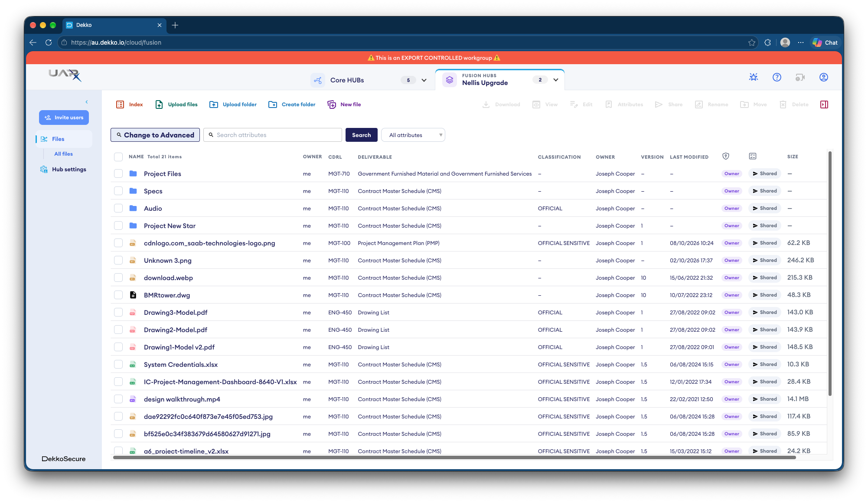This screenshot has width=868, height=503.
Task: Toggle the right side panel icon
Action: [824, 105]
